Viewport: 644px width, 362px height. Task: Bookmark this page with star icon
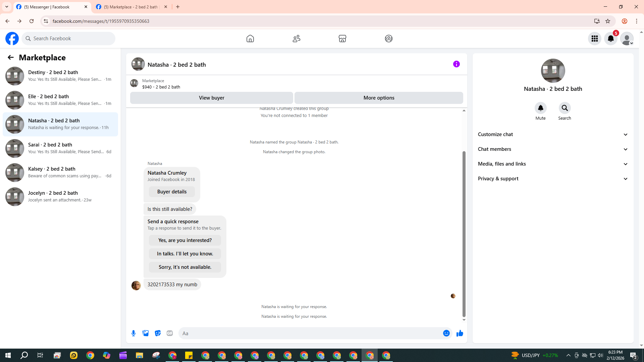[x=608, y=21]
